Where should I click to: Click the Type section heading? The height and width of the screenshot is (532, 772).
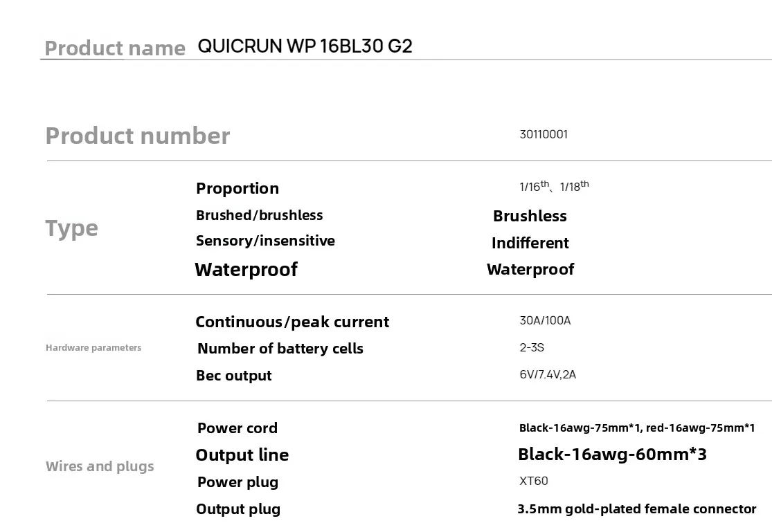coord(72,229)
